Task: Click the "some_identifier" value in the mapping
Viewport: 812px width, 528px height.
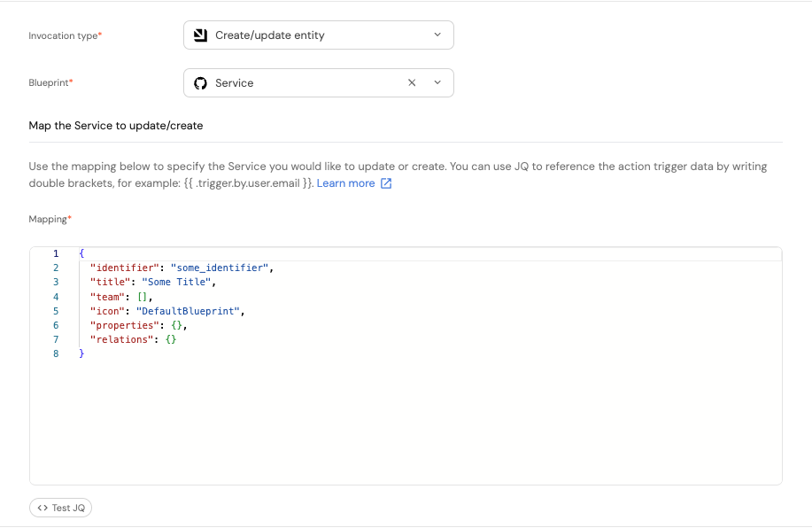Action: coord(220,268)
